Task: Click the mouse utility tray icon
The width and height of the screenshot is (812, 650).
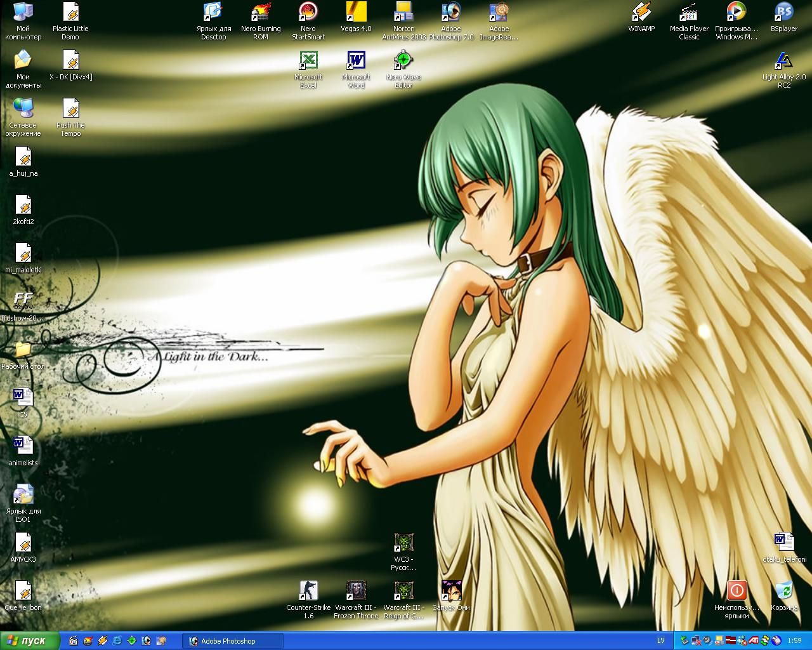Action: point(776,641)
